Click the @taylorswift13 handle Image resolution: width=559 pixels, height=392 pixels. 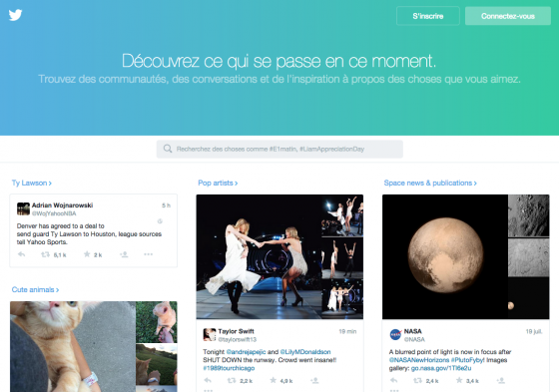238,339
